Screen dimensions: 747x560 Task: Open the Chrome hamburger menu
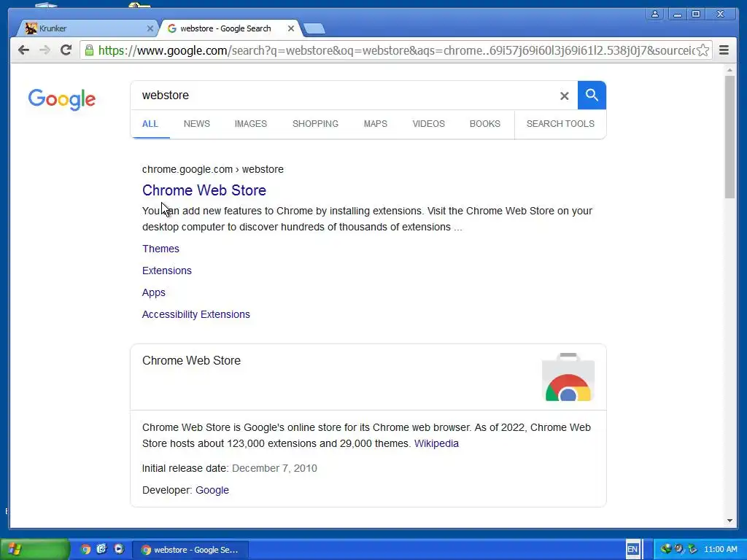pos(724,50)
